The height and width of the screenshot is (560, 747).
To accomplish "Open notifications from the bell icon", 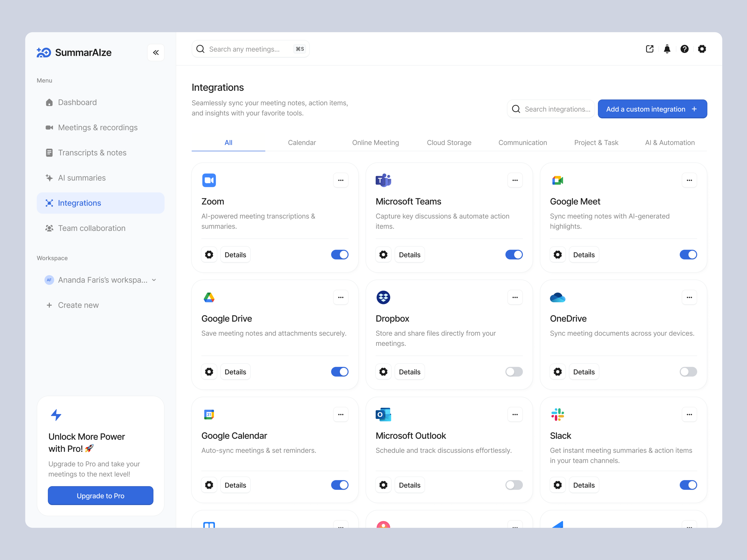I will pyautogui.click(x=667, y=49).
